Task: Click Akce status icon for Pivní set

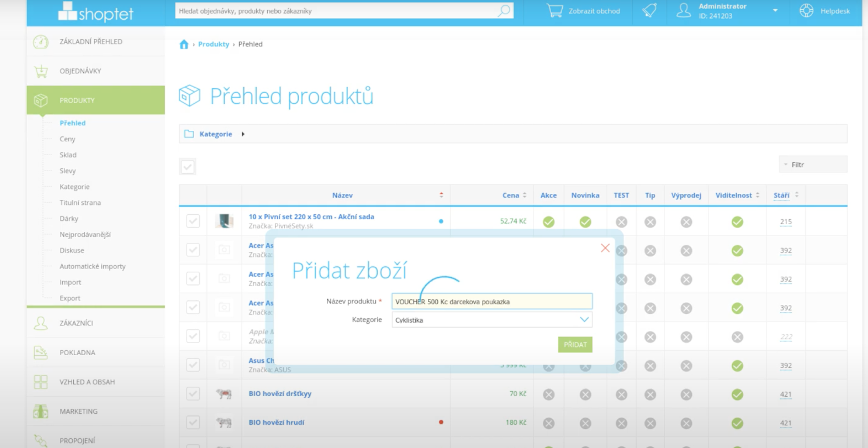Action: [549, 222]
